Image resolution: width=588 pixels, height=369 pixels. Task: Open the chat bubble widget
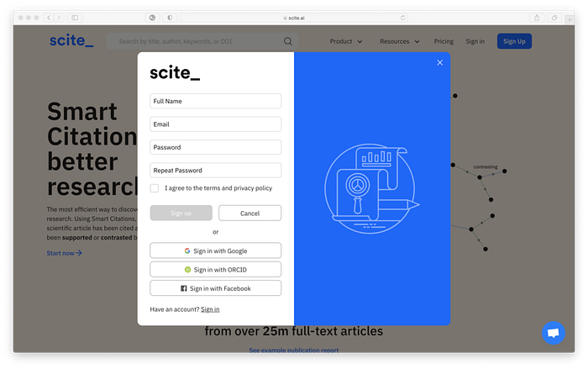click(553, 333)
